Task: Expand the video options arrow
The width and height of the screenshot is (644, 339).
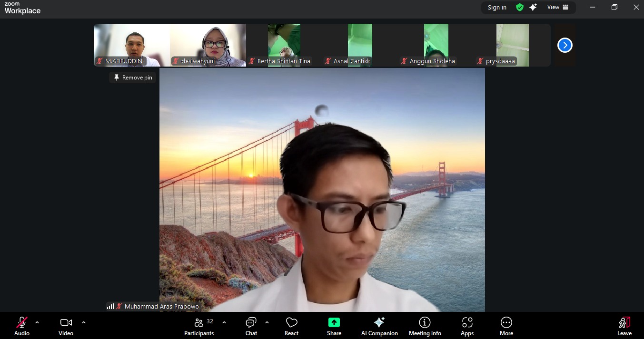Action: click(x=84, y=322)
